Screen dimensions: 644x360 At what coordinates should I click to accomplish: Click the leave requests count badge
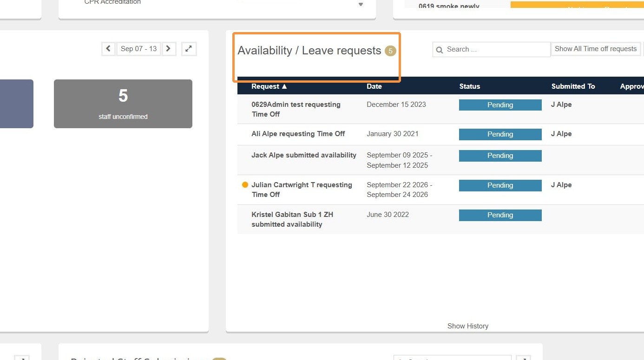(390, 51)
